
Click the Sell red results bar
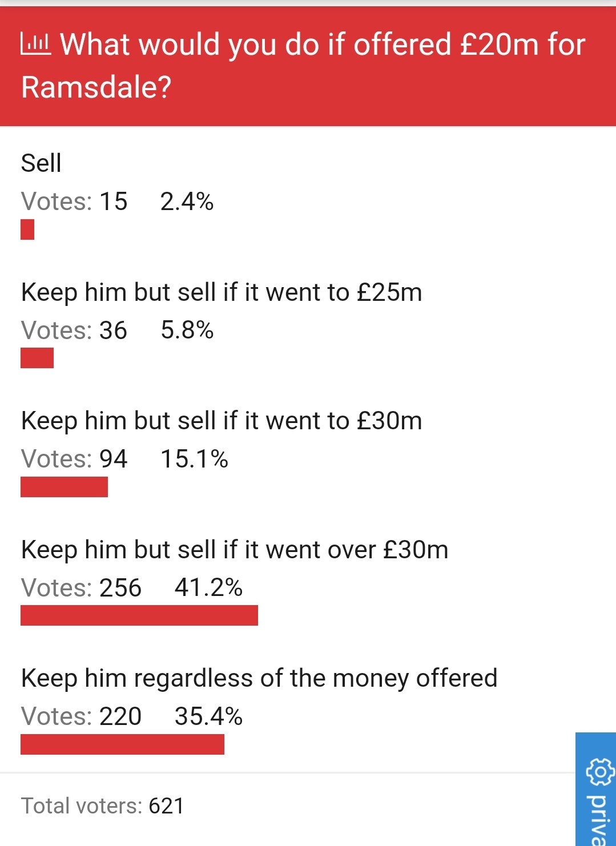point(27,229)
